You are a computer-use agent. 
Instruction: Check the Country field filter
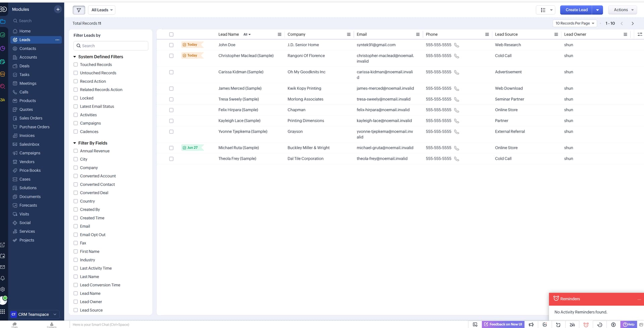75,201
